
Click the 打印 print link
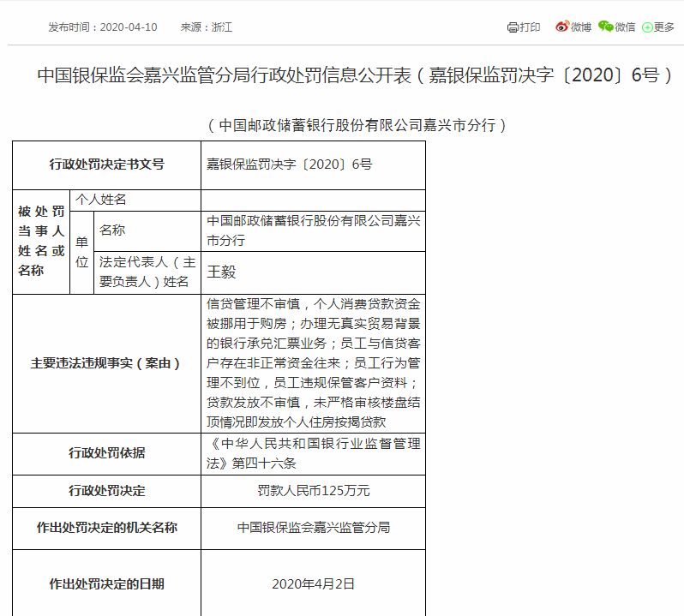pos(530,27)
